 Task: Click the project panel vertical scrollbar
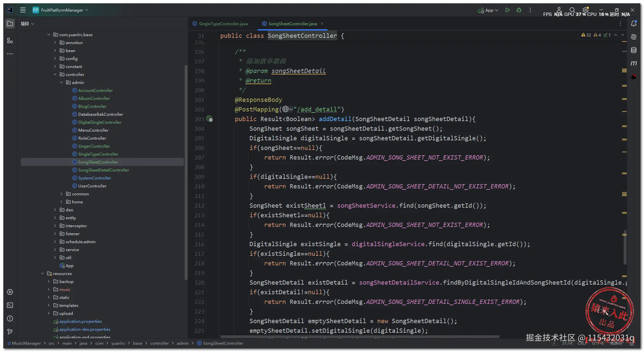tap(186, 173)
